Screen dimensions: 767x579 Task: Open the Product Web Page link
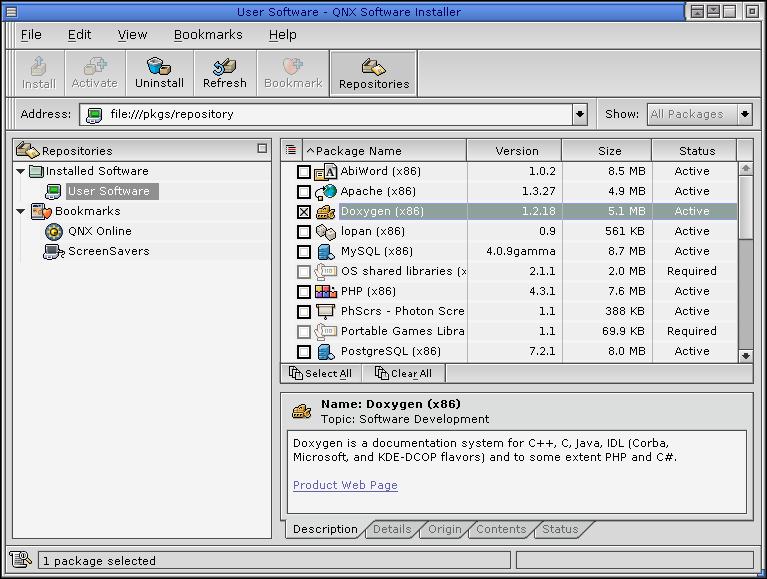(x=345, y=485)
